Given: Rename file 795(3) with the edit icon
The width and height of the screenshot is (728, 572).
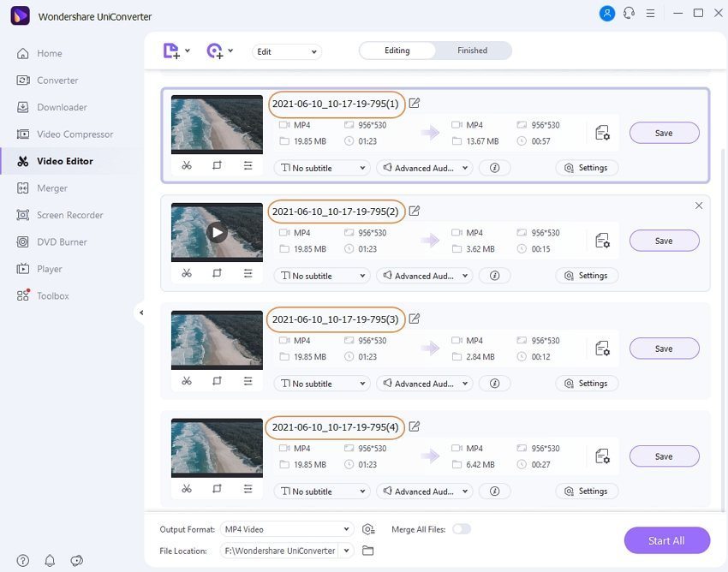Looking at the screenshot, I should point(415,319).
